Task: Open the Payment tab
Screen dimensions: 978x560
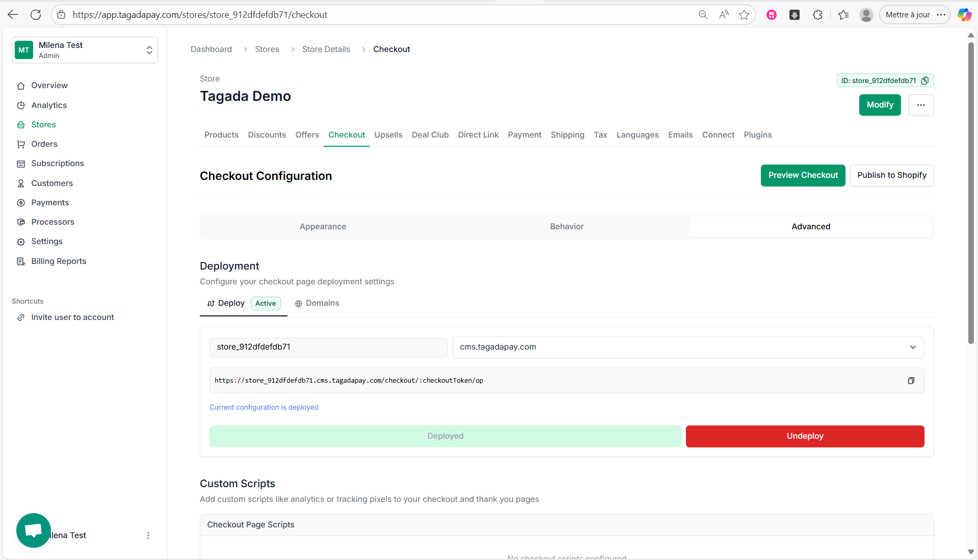Action: (x=524, y=135)
